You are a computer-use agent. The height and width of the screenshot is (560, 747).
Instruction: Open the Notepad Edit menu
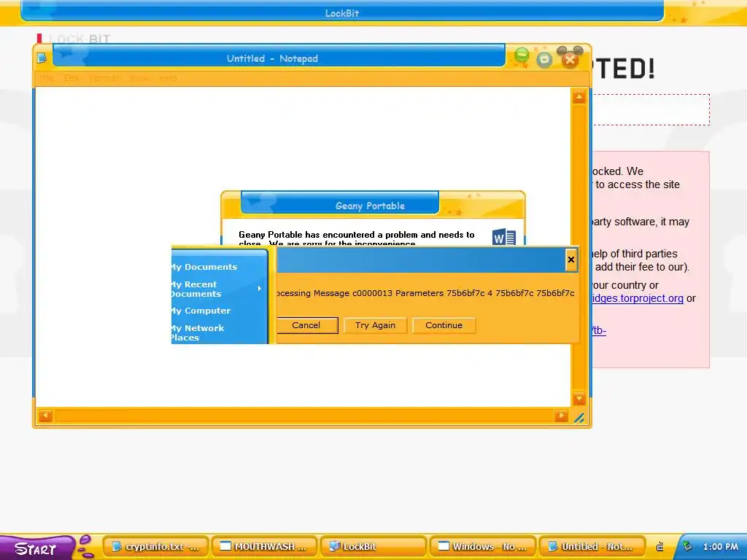[x=71, y=78]
